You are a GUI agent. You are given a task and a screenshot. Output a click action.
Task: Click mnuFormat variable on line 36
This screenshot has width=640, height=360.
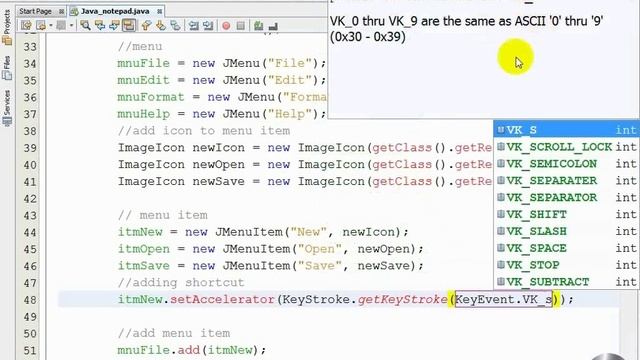(151, 97)
